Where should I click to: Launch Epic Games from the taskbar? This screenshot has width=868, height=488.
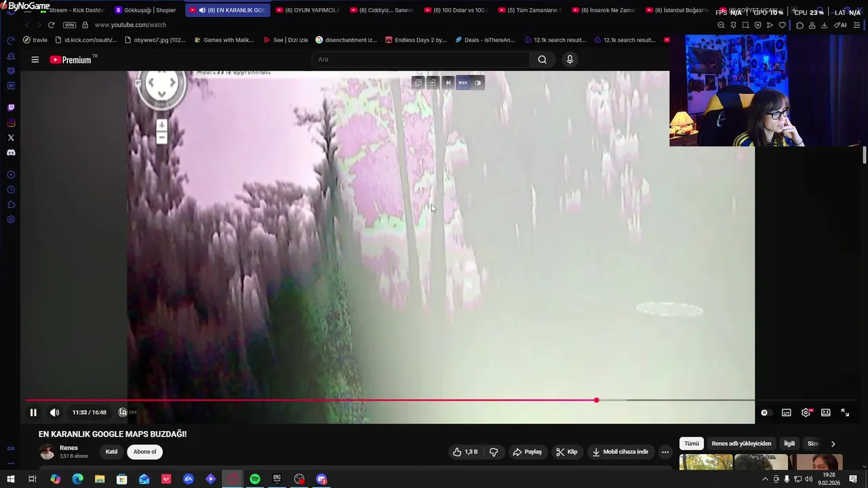[x=277, y=479]
